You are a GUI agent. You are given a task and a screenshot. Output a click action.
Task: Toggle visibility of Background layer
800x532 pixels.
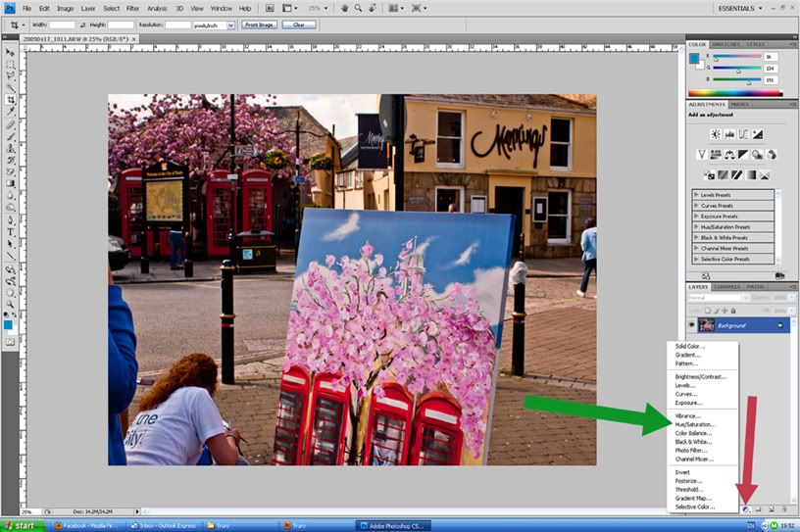coord(692,325)
